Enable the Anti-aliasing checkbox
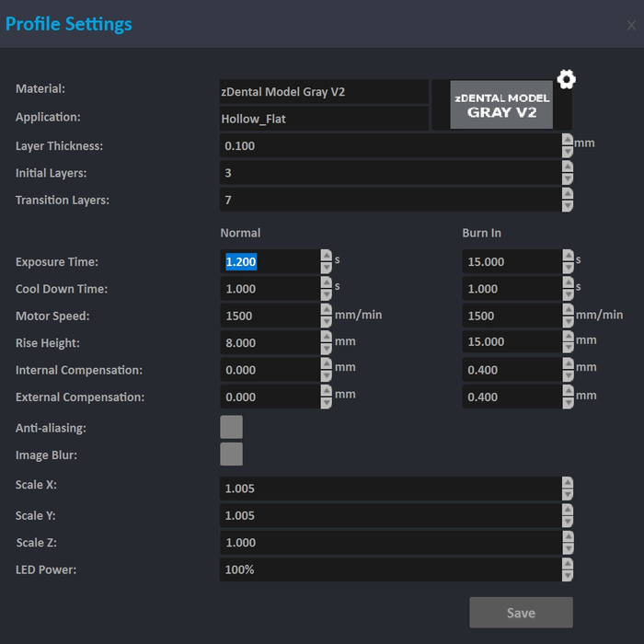644x644 pixels. (232, 427)
